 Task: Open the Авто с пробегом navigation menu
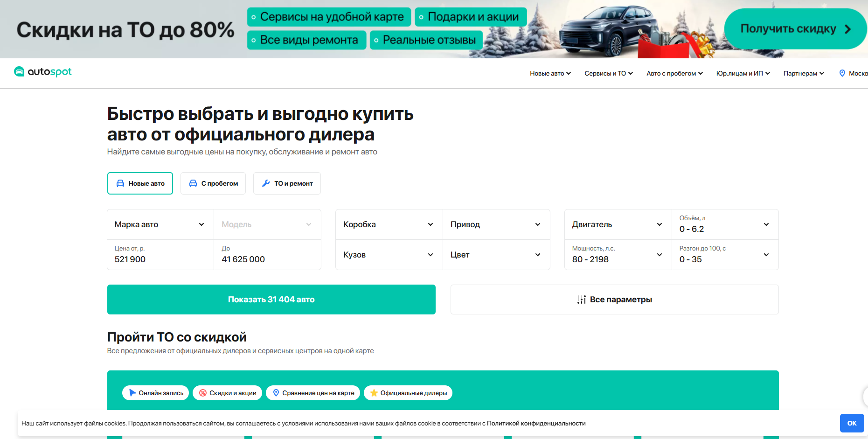tap(674, 73)
